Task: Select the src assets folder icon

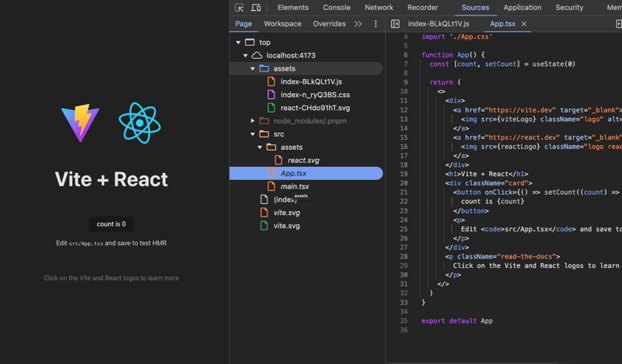Action: coord(271,147)
